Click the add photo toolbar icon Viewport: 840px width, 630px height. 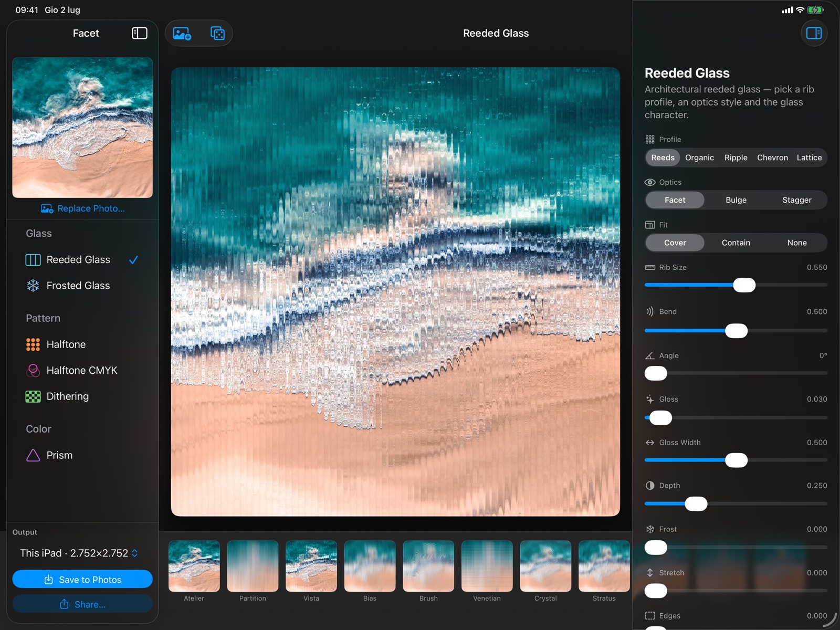coord(182,34)
